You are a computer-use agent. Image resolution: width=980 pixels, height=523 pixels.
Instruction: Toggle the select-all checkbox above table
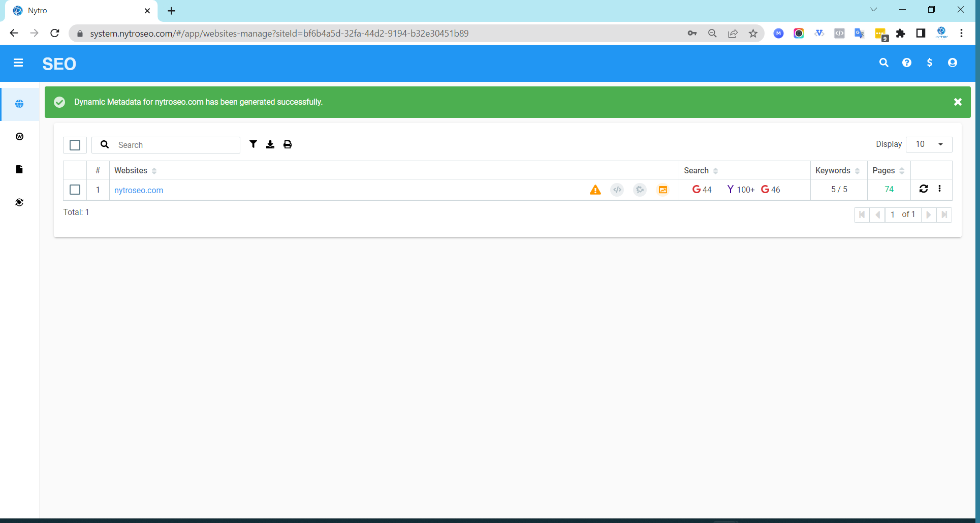tap(75, 145)
